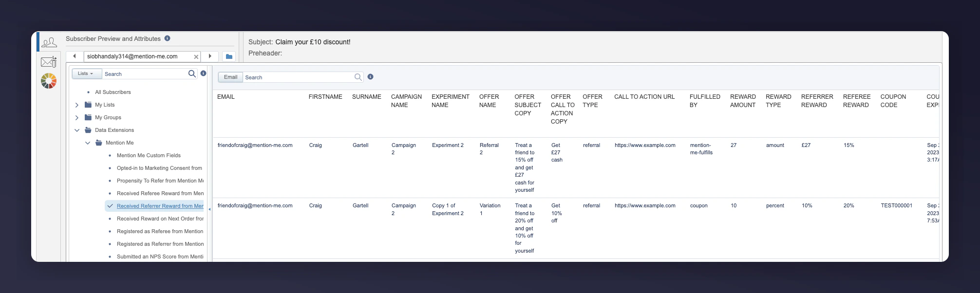Click the OFFER TYPE column header
This screenshot has height=293, width=980.
pos(592,101)
